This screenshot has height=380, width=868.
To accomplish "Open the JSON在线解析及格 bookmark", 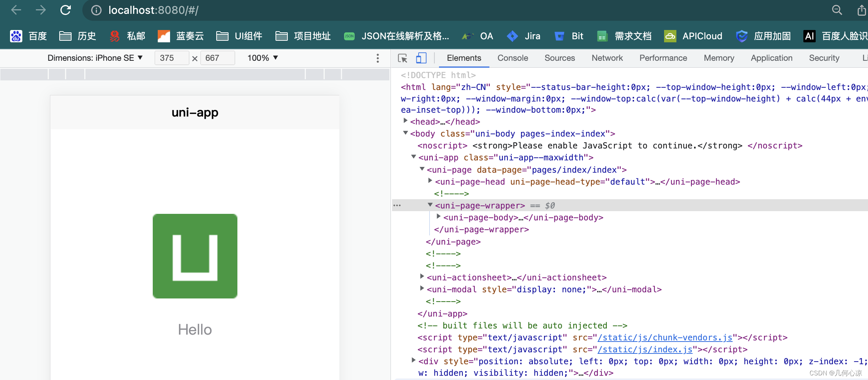I will [396, 36].
